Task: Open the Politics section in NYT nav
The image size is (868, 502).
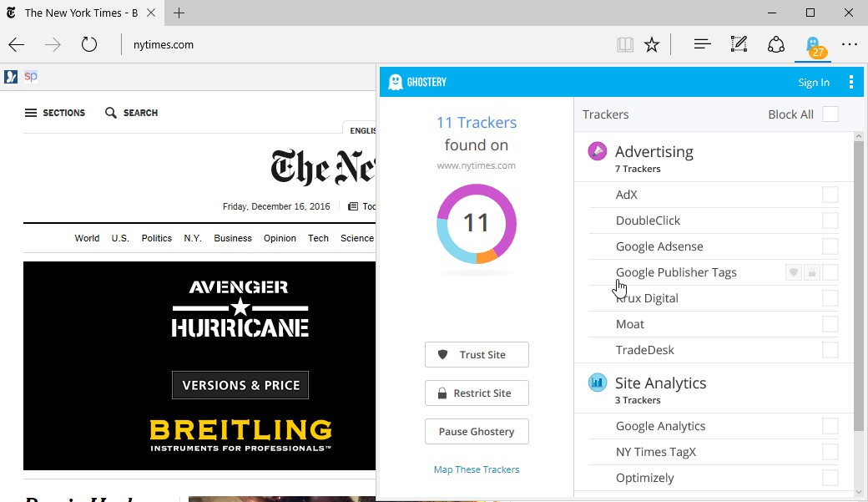Action: pos(156,238)
